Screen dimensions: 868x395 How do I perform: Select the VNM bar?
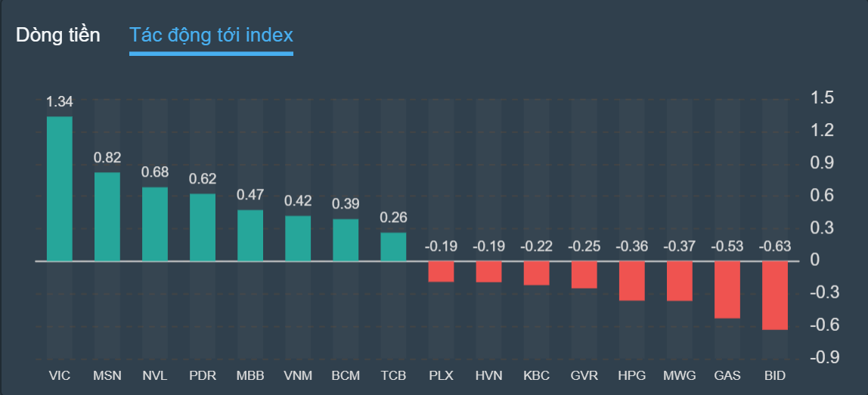[298, 239]
